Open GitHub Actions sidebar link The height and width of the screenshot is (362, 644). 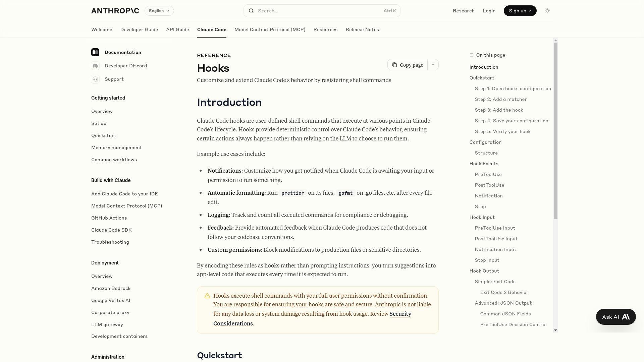109,218
